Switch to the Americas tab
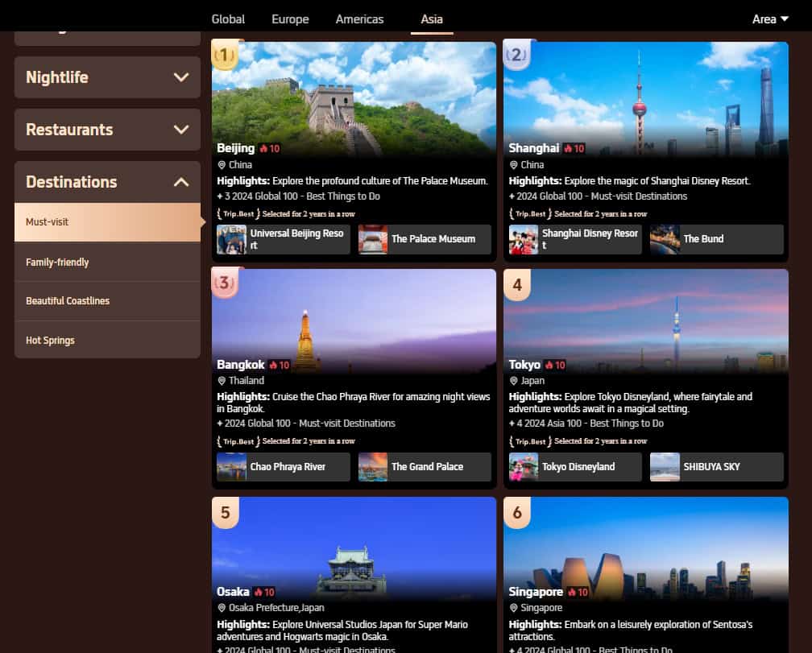This screenshot has height=653, width=812. click(359, 19)
